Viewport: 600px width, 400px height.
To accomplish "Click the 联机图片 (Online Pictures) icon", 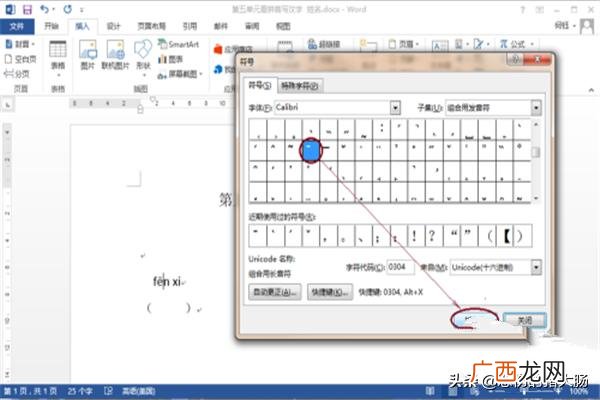I will [115, 55].
